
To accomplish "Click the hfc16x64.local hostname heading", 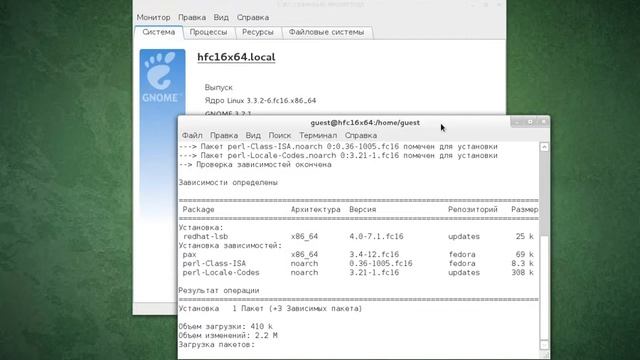I will pos(236,57).
